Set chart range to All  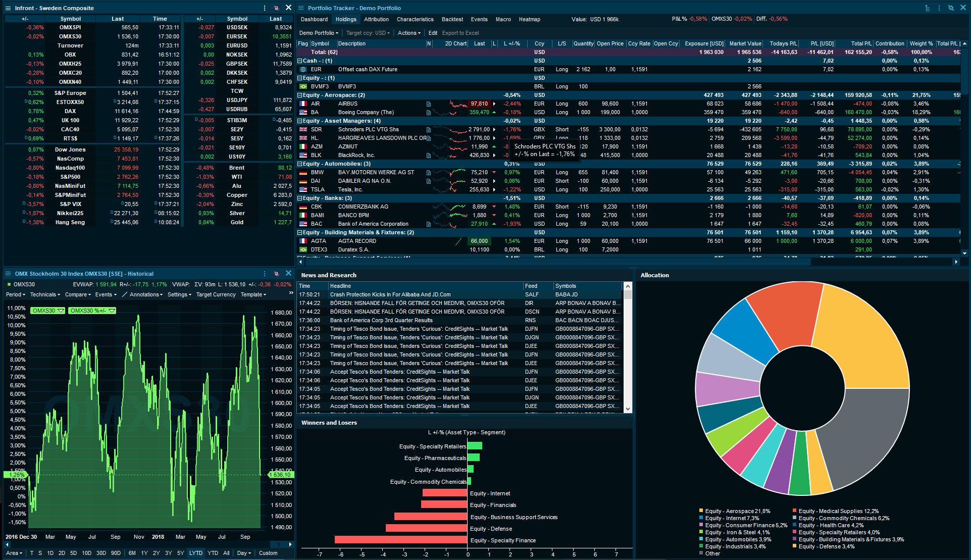226,553
